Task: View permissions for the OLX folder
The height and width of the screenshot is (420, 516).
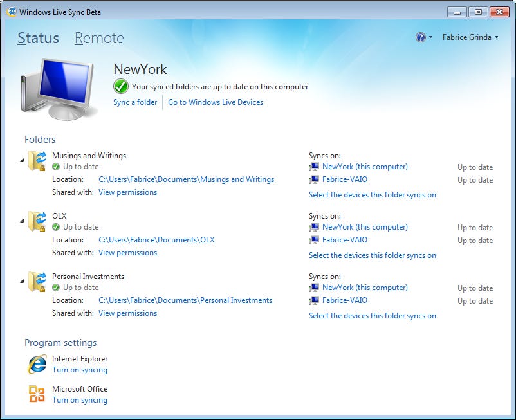Action: (127, 253)
